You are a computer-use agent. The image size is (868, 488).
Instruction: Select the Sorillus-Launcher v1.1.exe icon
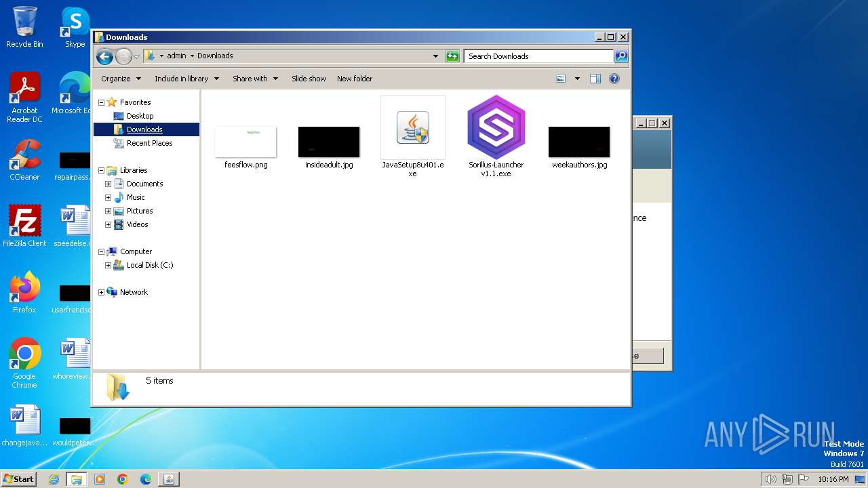pyautogui.click(x=496, y=127)
